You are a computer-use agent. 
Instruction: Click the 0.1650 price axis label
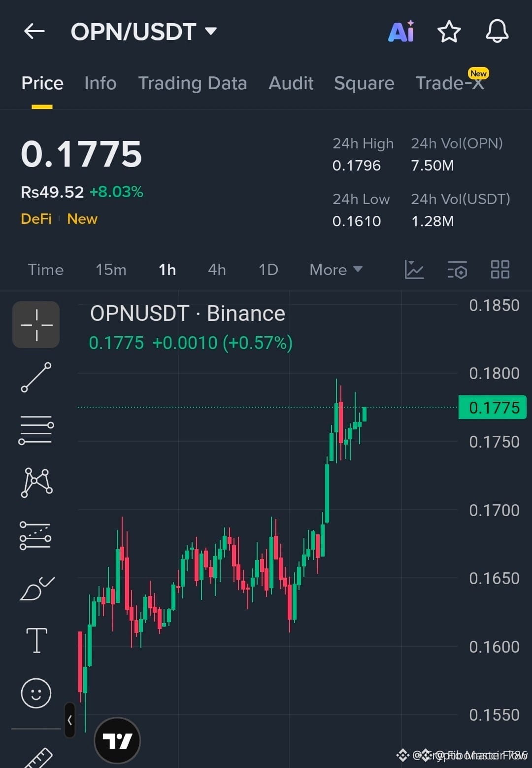[494, 579]
